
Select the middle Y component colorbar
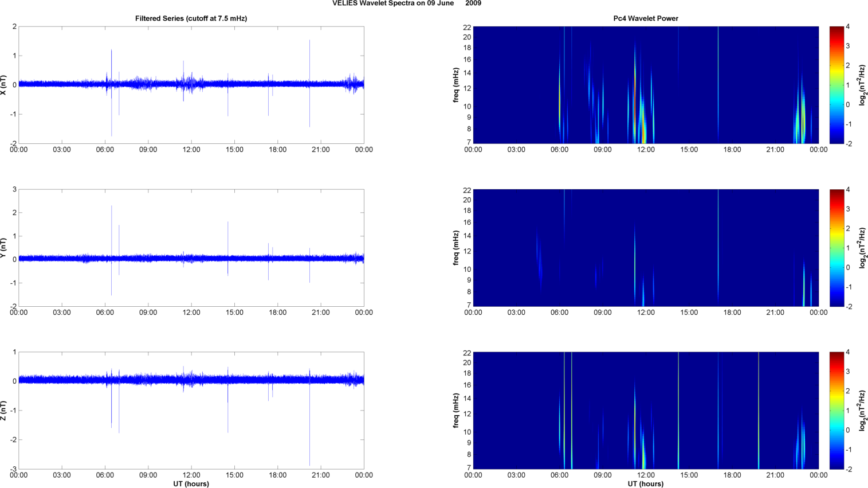836,248
